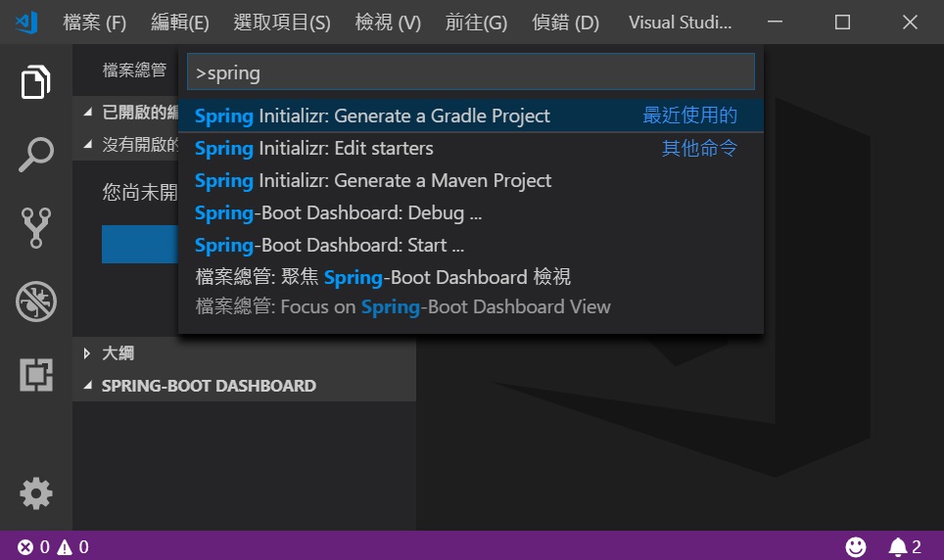This screenshot has height=560, width=944.
Task: Open the 檔案 (F) menu
Action: 95,23
